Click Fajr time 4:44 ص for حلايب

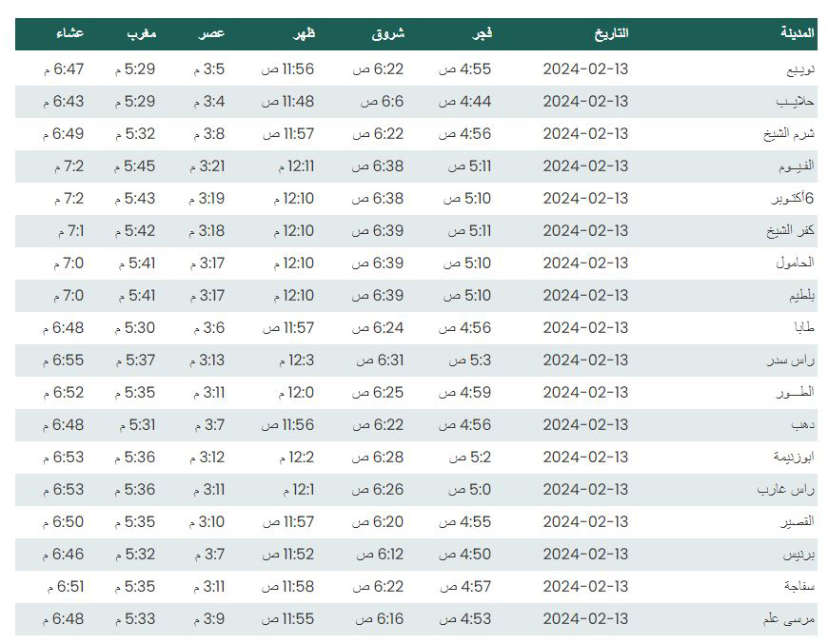click(464, 102)
